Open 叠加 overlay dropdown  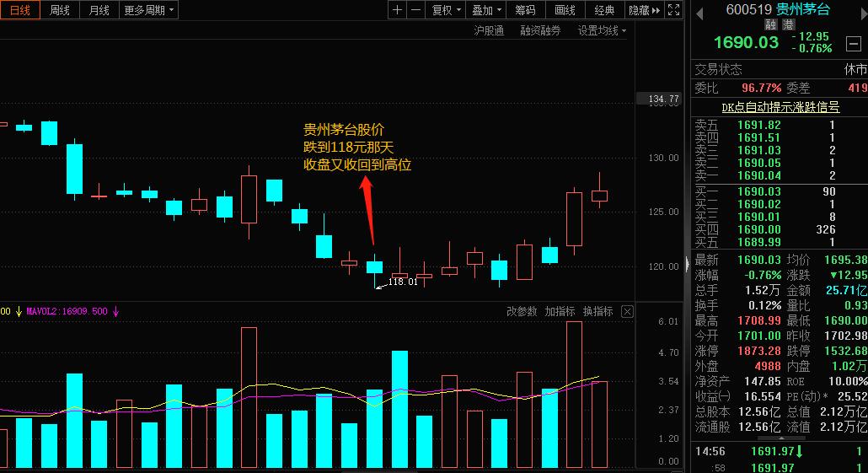pos(486,10)
